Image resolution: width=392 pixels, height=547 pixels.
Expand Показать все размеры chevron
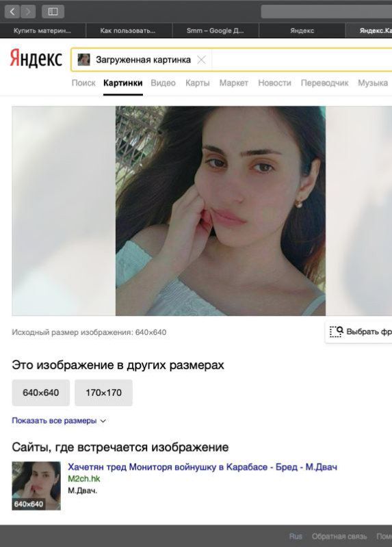click(x=103, y=421)
